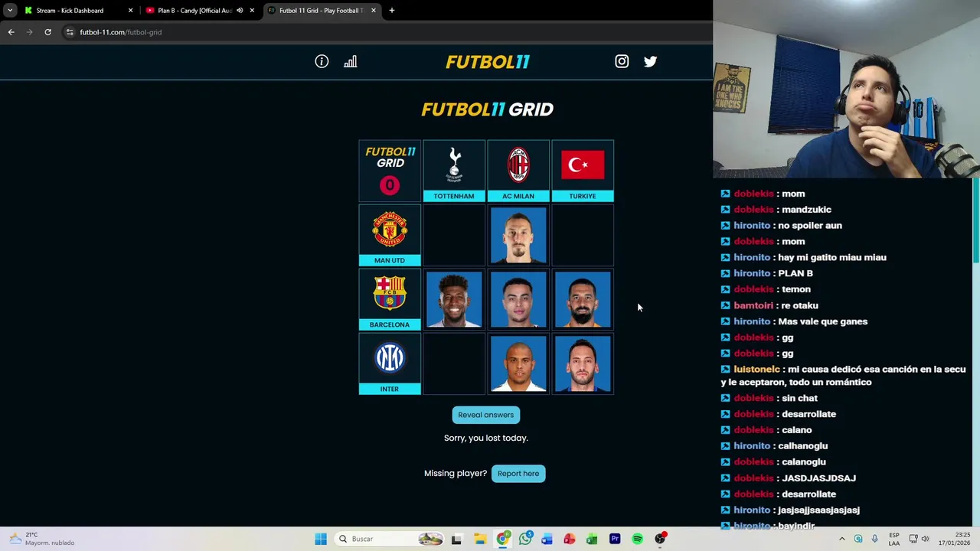
Task: Click the Inter crest row header
Action: [x=390, y=364]
